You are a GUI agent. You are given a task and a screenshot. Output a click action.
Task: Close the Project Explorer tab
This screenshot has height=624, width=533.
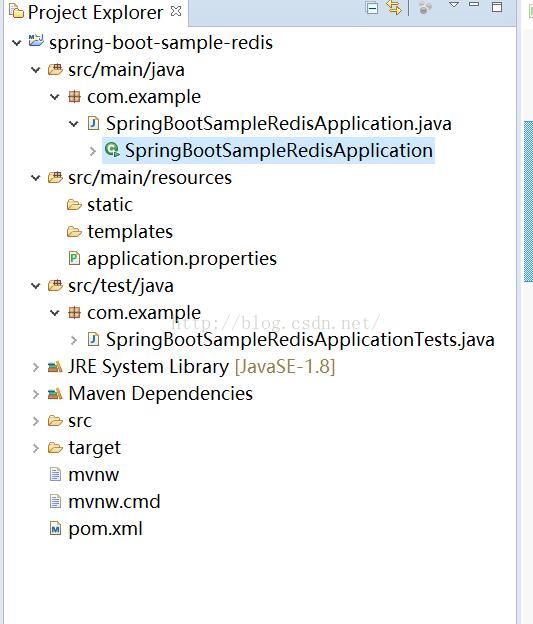176,11
